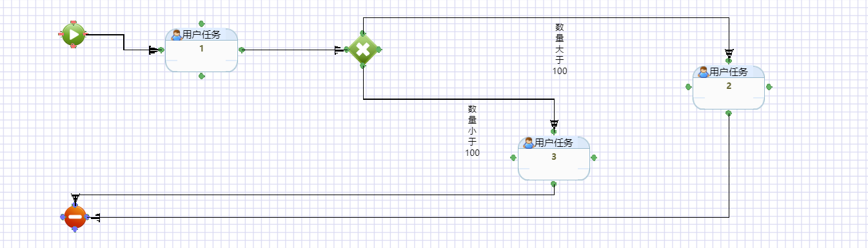This screenshot has width=868, height=248.
Task: Click right connection point of the gateway
Action: point(379,50)
